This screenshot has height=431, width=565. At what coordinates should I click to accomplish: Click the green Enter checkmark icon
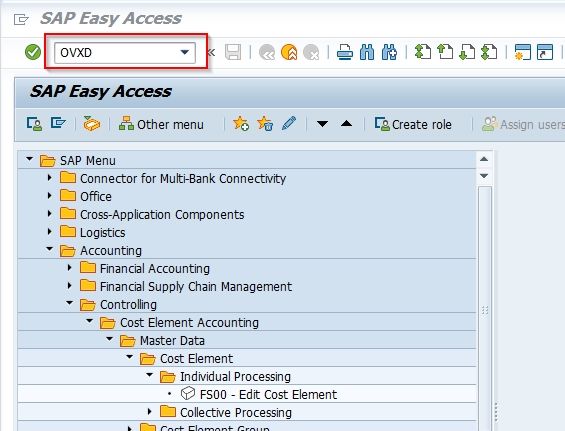(x=33, y=52)
